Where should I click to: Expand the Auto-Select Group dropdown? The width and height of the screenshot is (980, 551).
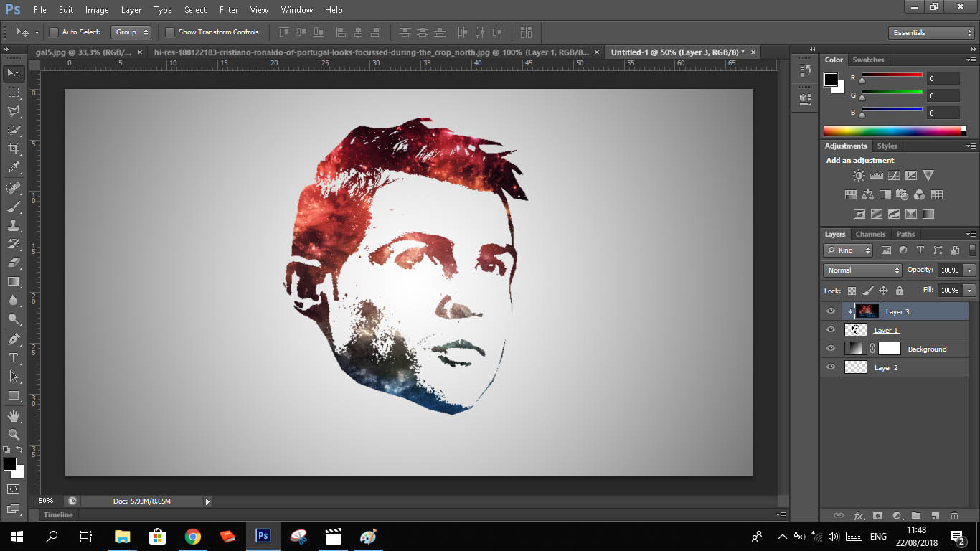pos(131,32)
